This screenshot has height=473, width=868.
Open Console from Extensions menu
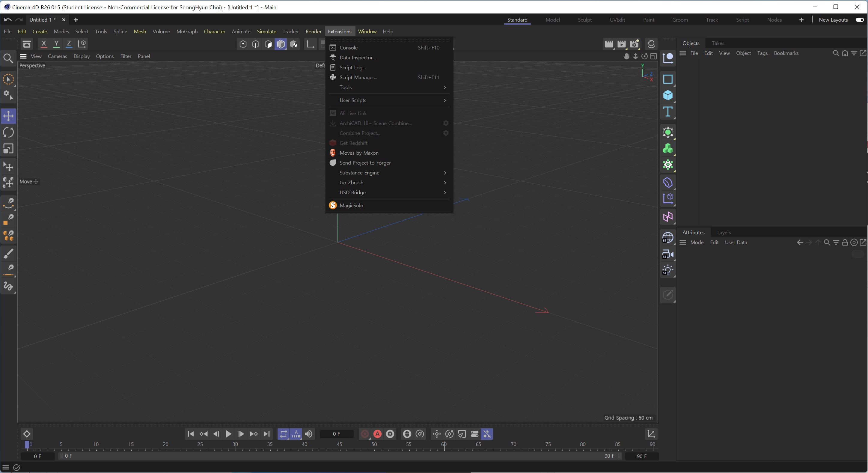coord(389,48)
